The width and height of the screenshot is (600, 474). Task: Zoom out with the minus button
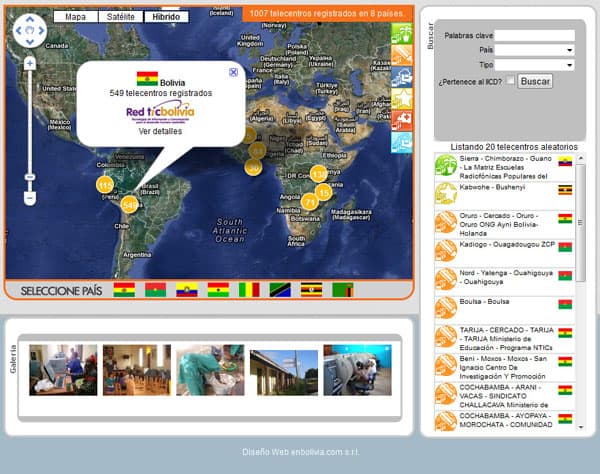tap(30, 198)
